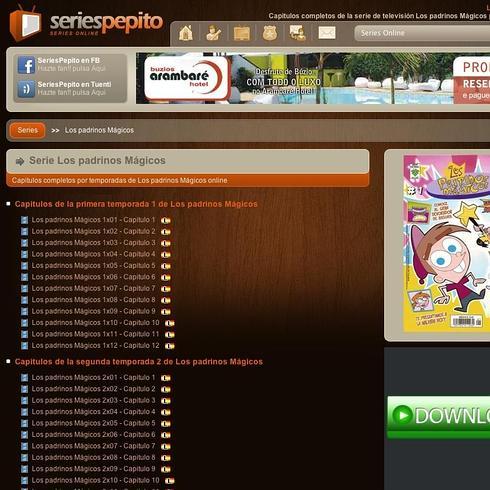Screen dimensions: 490x490
Task: Click the blue video icon before 1x02
Action: (24, 231)
